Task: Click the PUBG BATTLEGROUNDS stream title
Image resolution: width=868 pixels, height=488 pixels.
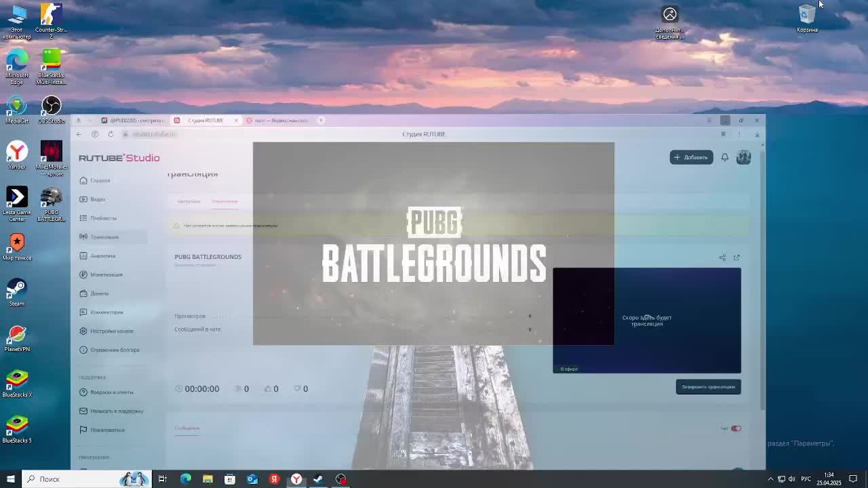Action: pyautogui.click(x=208, y=257)
